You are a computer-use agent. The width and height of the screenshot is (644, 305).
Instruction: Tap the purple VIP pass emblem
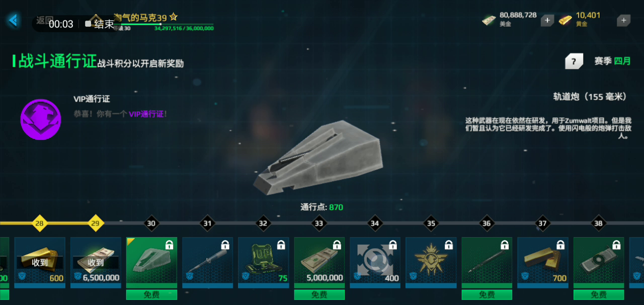(41, 119)
